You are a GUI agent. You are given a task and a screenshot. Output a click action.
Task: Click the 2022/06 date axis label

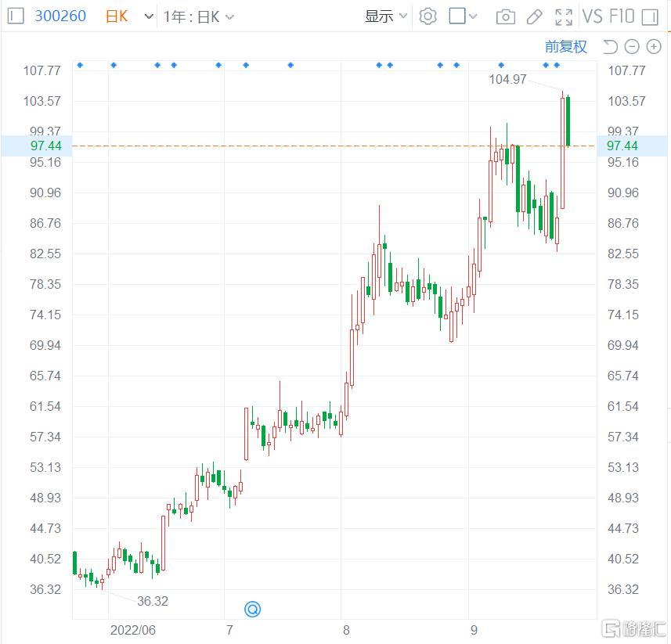(x=132, y=630)
